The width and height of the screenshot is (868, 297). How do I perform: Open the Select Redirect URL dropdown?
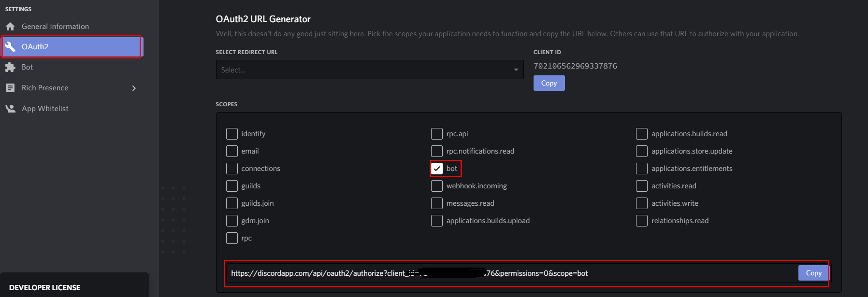point(370,70)
